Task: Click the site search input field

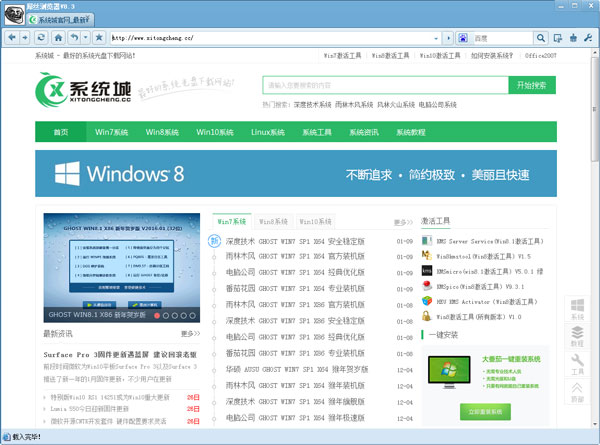Action: tap(385, 85)
